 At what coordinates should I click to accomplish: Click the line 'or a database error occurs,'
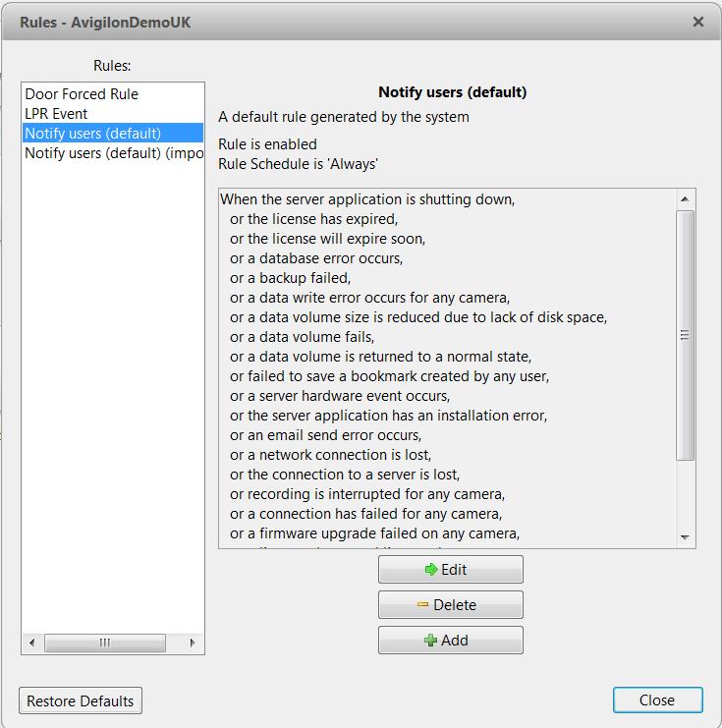pyautogui.click(x=316, y=258)
